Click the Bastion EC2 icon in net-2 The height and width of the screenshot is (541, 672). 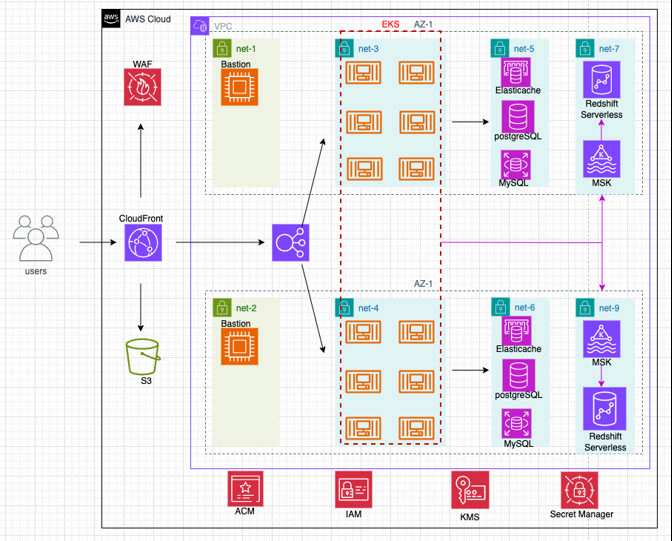tap(240, 346)
